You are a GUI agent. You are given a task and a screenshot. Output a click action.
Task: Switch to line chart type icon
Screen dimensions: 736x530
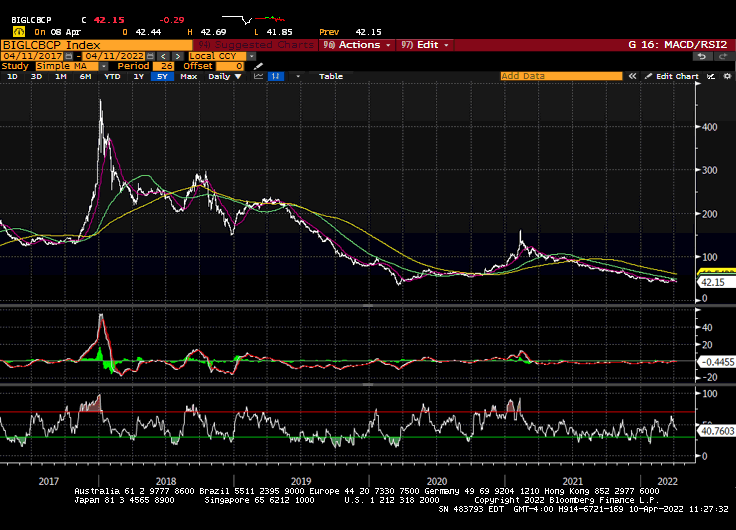click(258, 76)
